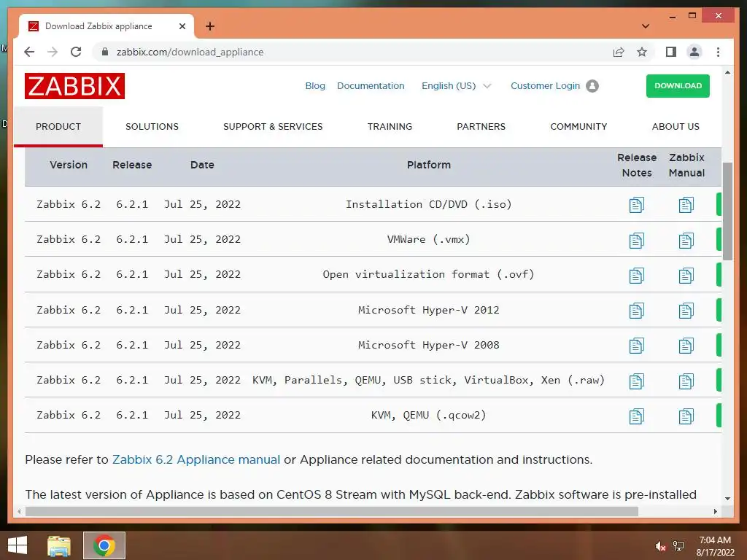Open the ABOUT US navigation menu
This screenshot has width=747, height=560.
click(x=676, y=127)
